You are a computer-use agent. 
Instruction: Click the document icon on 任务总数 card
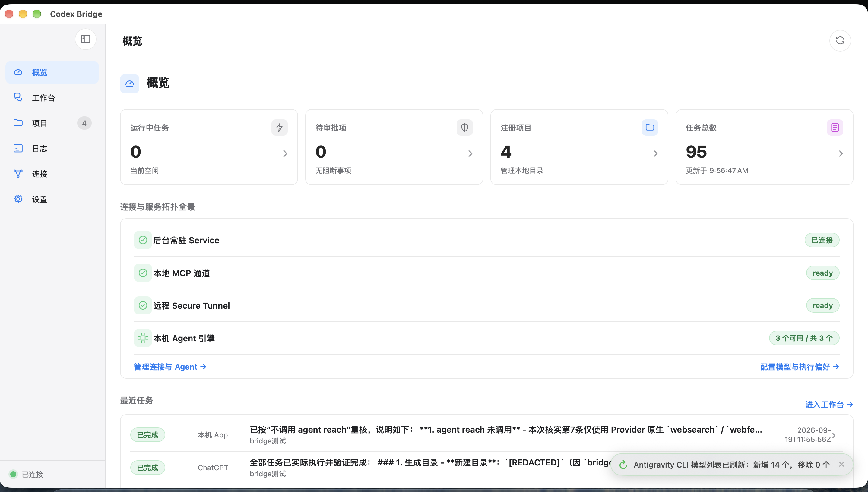835,128
